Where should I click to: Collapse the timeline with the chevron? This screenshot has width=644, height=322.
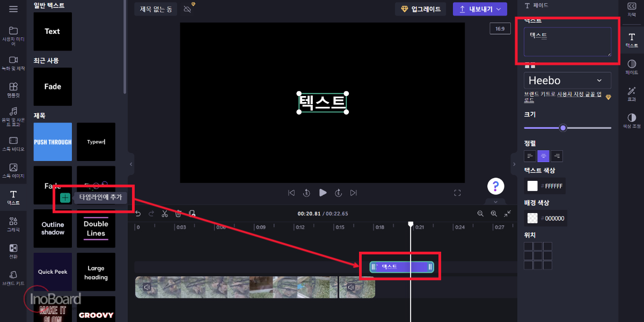click(x=495, y=202)
